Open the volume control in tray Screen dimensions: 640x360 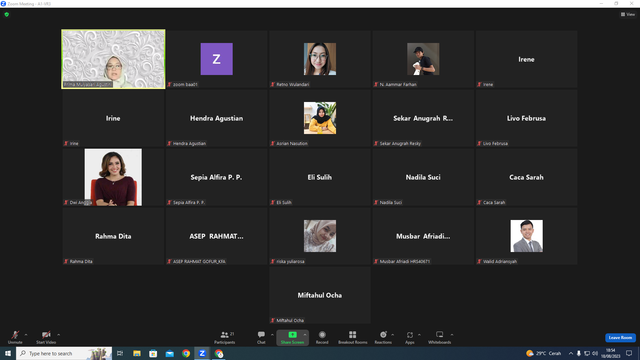pos(595,353)
